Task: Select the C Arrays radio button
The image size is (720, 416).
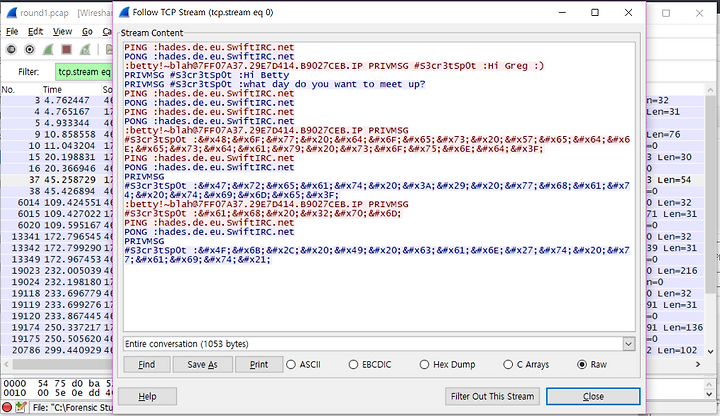Action: pos(508,364)
